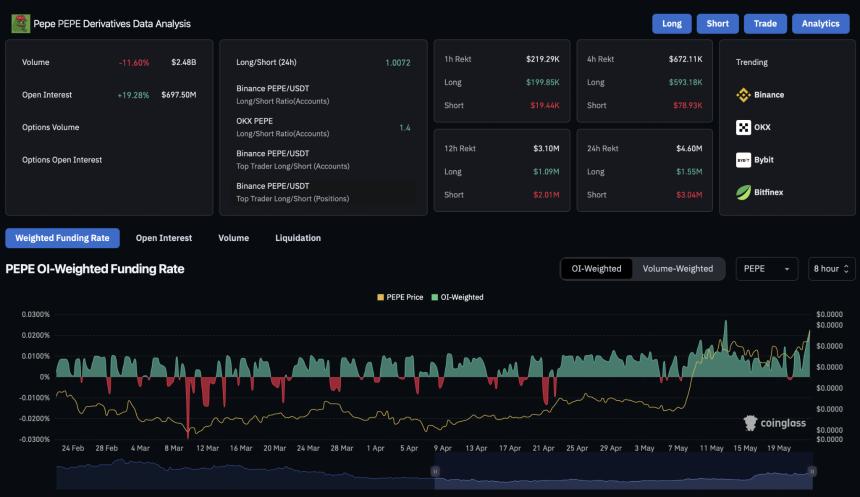Click OKX PEPE Long/Short Ratio row
The width and height of the screenshot is (860, 497).
tap(323, 127)
